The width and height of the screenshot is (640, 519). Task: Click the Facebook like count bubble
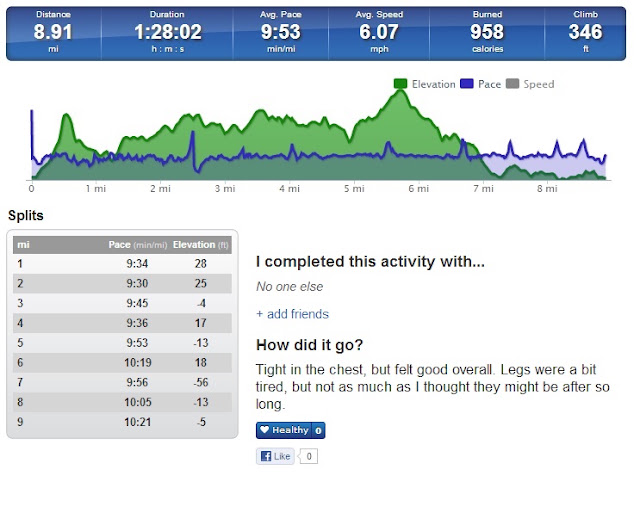(309, 456)
